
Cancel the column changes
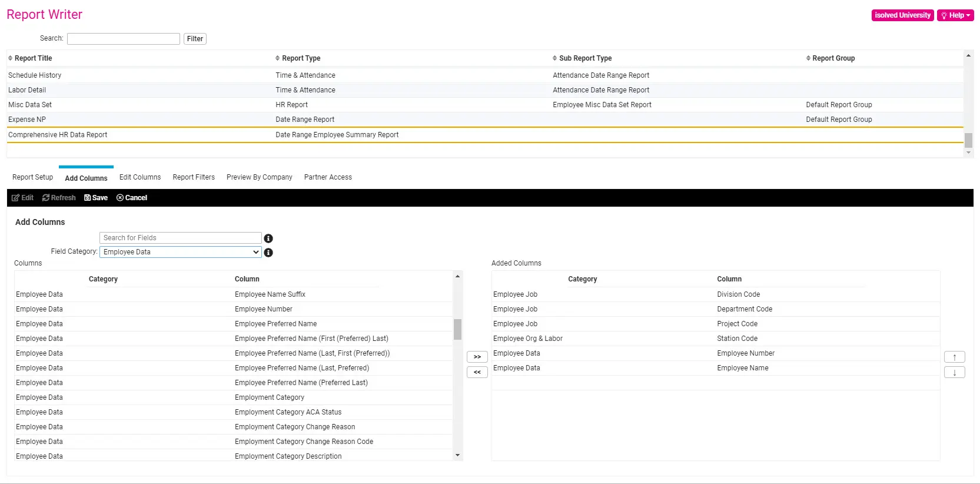[x=132, y=198]
